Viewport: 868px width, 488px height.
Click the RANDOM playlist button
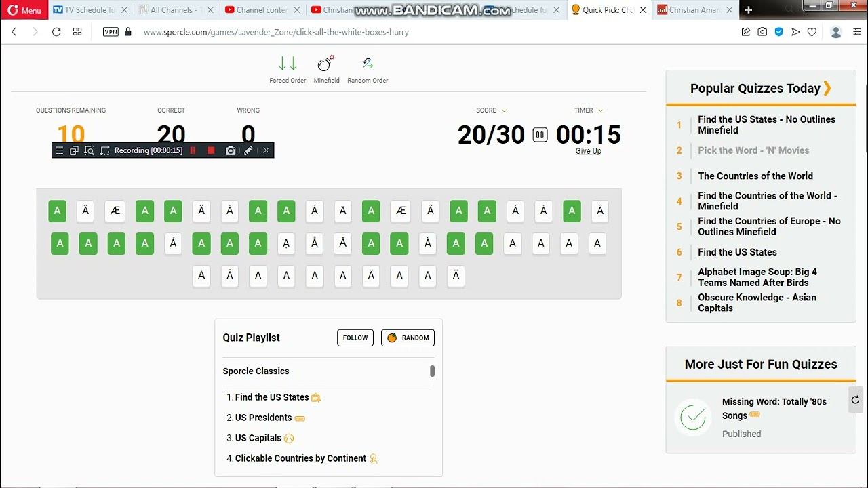pyautogui.click(x=408, y=338)
